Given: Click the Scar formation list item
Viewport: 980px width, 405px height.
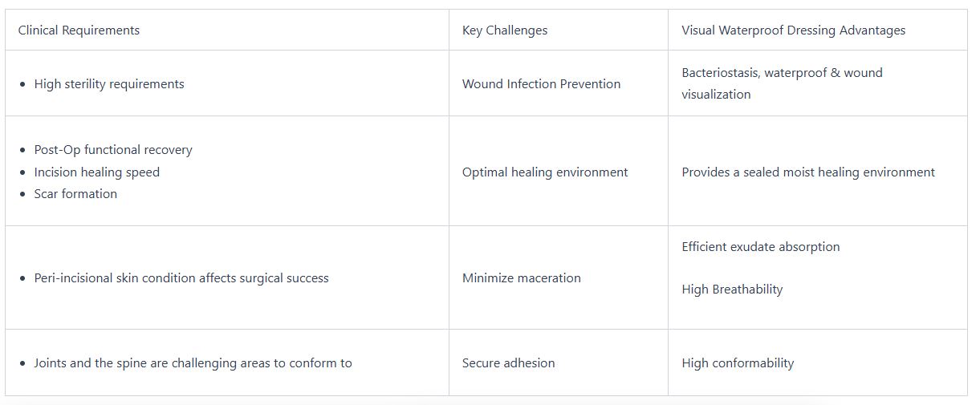Looking at the screenshot, I should pyautogui.click(x=75, y=194).
